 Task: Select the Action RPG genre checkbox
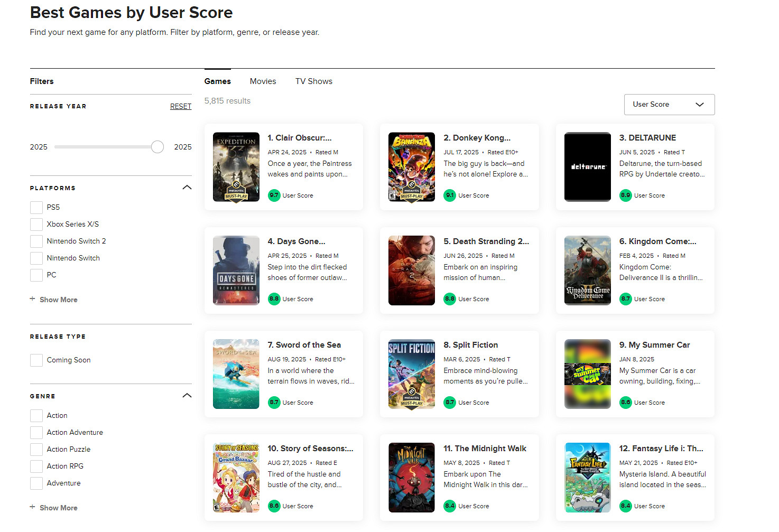point(36,466)
